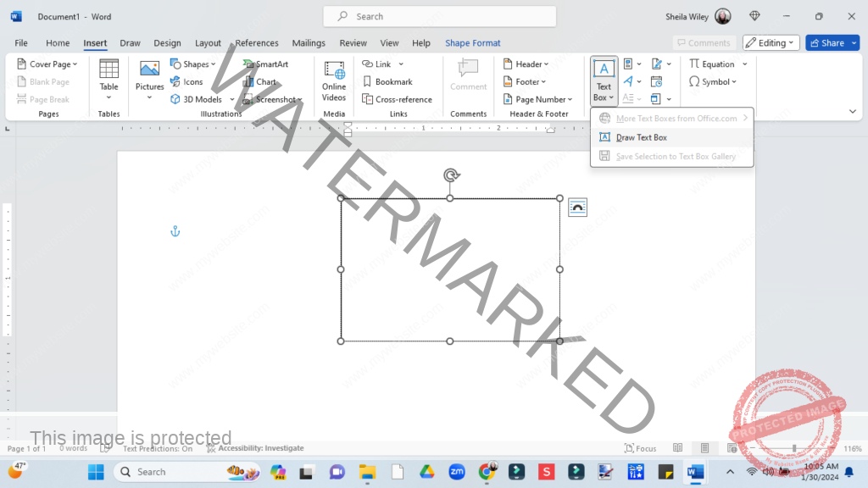The height and width of the screenshot is (488, 868).
Task: Click the first line indent marker on ruler
Action: click(348, 125)
